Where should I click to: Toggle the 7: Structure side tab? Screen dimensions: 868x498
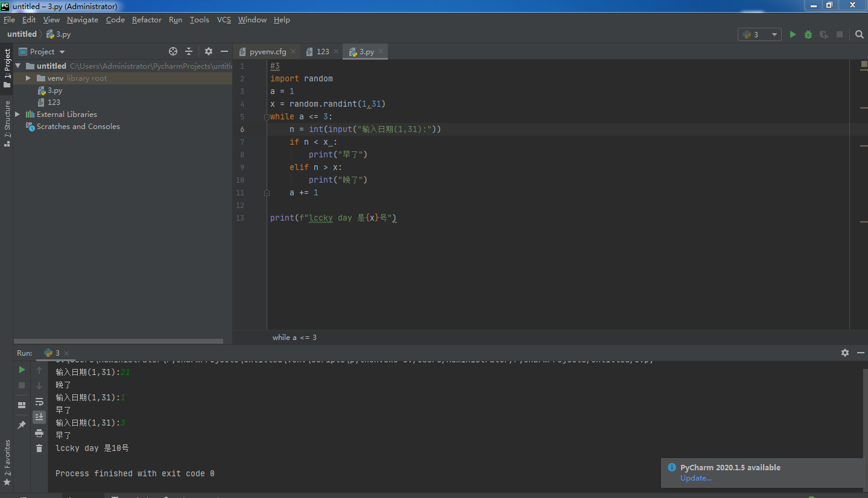7,124
